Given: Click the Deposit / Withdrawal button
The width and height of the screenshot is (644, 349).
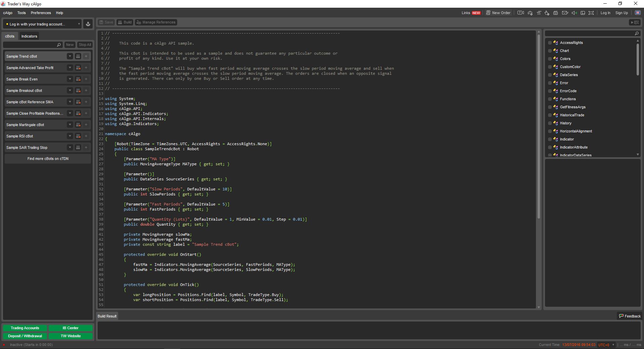Looking at the screenshot, I should click(x=25, y=336).
